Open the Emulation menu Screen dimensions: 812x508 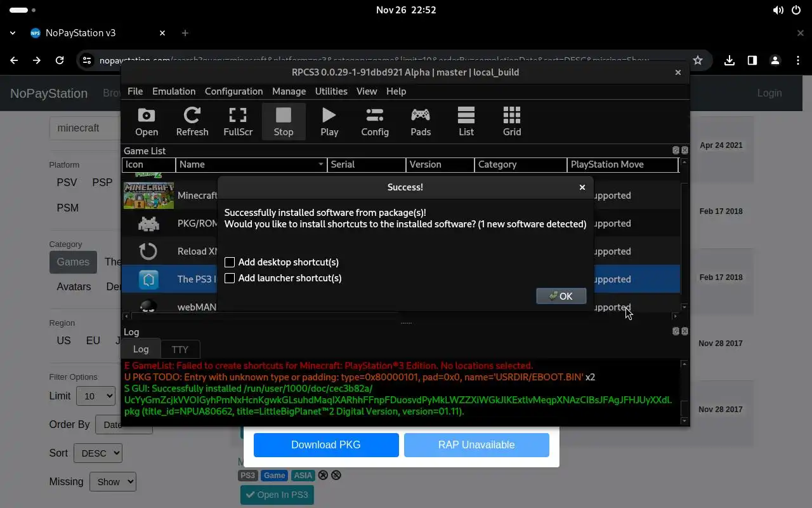174,91
